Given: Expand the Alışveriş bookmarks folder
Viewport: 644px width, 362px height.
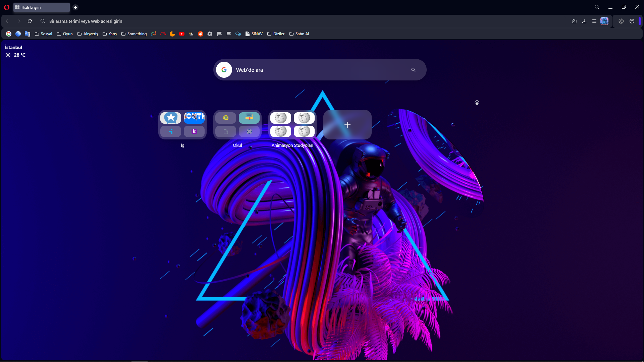Looking at the screenshot, I should point(88,34).
